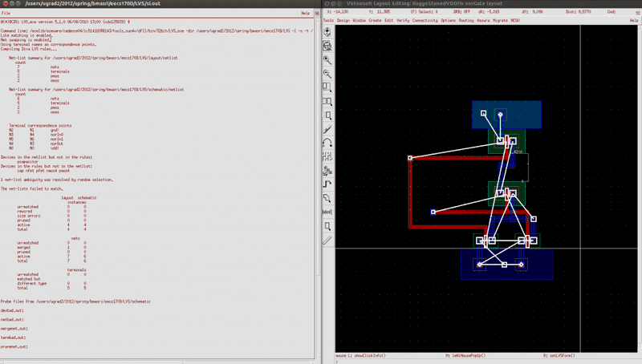Select the Path drawing tool
This screenshot has width=642, height=364.
328,183
